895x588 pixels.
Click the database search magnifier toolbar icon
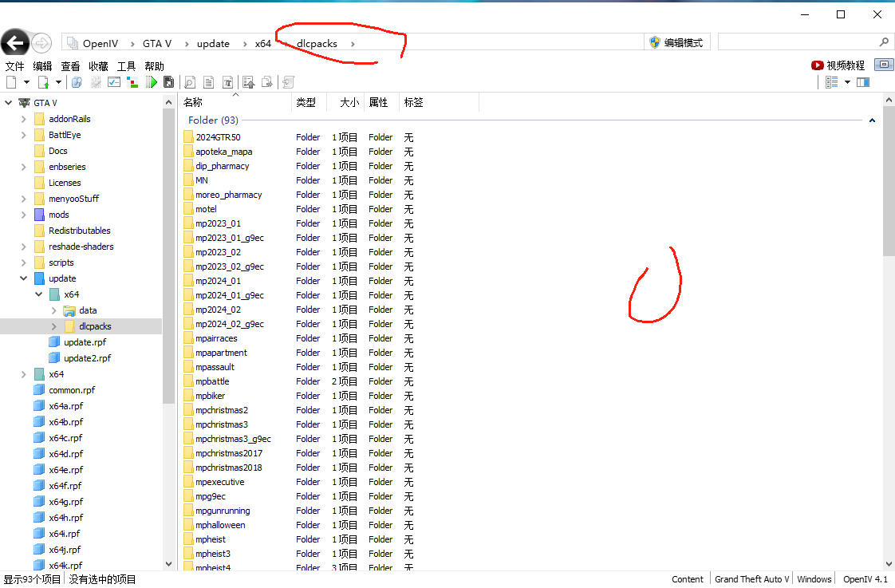(77, 82)
